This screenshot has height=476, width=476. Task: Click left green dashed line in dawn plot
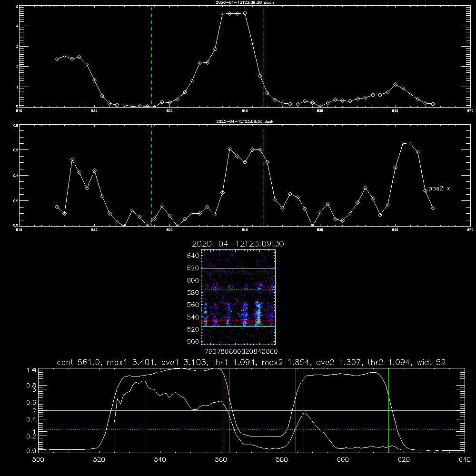point(151,56)
